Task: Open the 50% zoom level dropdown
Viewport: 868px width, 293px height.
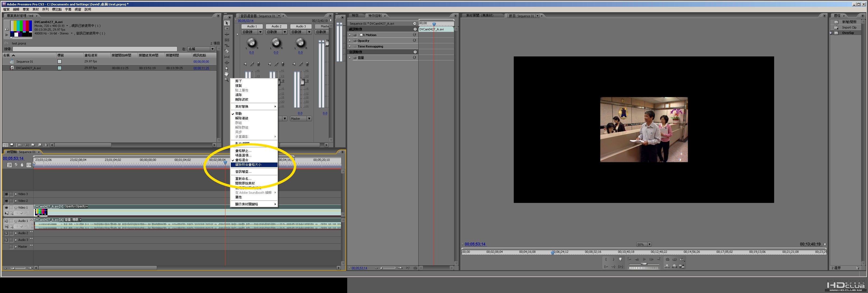Action: [649, 244]
